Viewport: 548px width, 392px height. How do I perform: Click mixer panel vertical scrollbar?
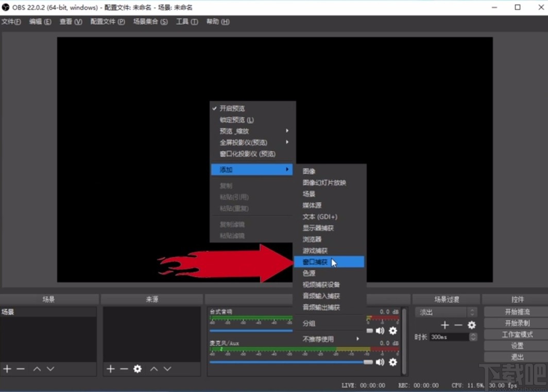(x=404, y=341)
